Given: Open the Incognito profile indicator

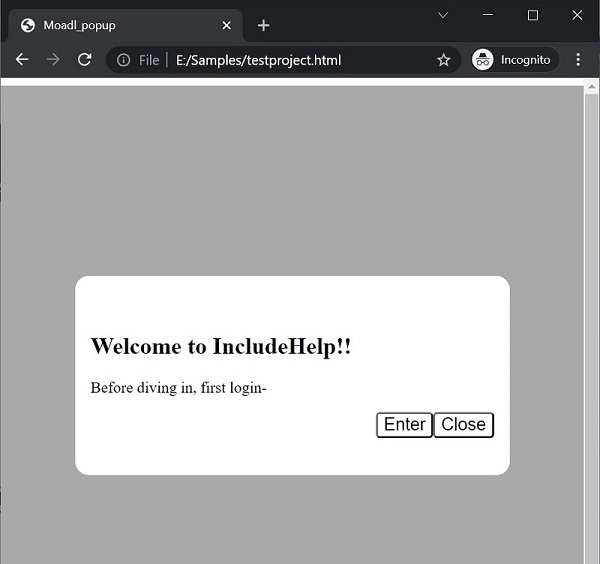Looking at the screenshot, I should [514, 60].
